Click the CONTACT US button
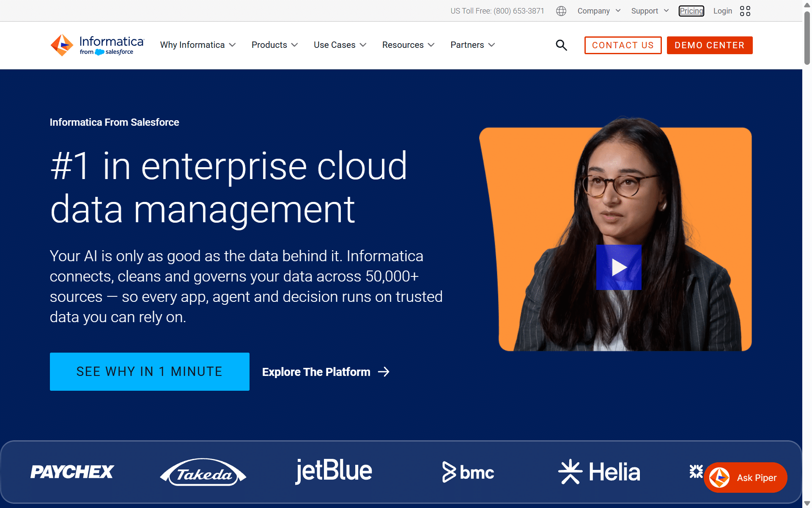The width and height of the screenshot is (812, 508). click(623, 45)
